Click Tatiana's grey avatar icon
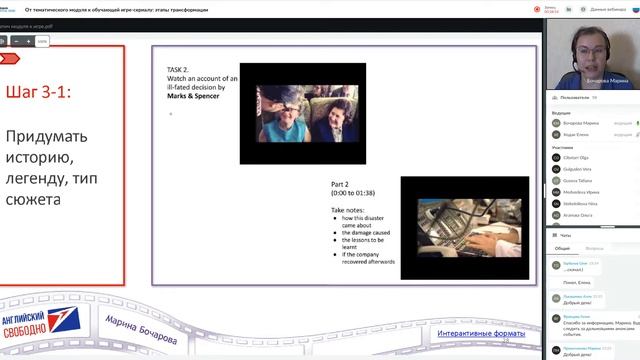This screenshot has width=640, height=360. click(x=556, y=180)
